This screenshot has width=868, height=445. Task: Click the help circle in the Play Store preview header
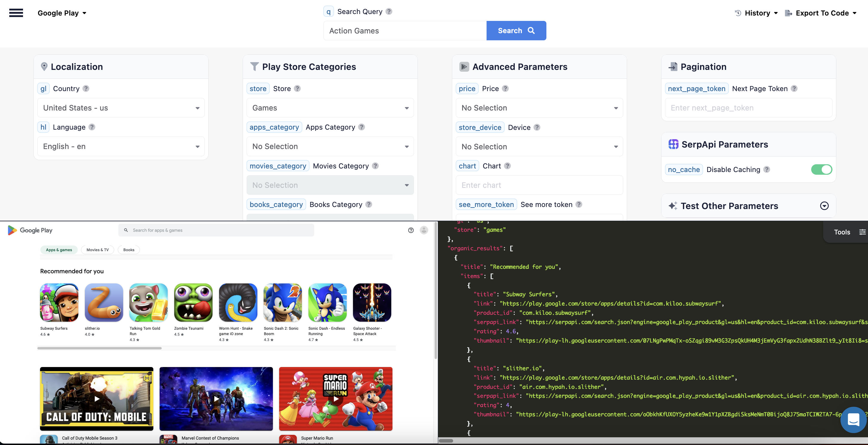[411, 230]
